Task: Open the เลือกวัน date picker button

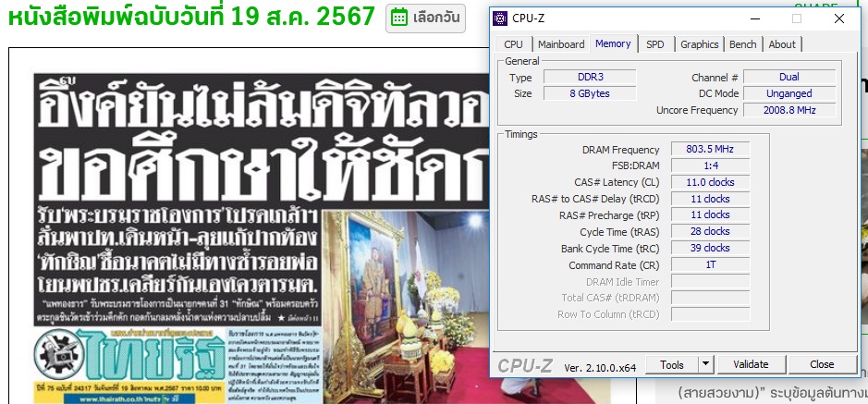Action: click(x=425, y=18)
